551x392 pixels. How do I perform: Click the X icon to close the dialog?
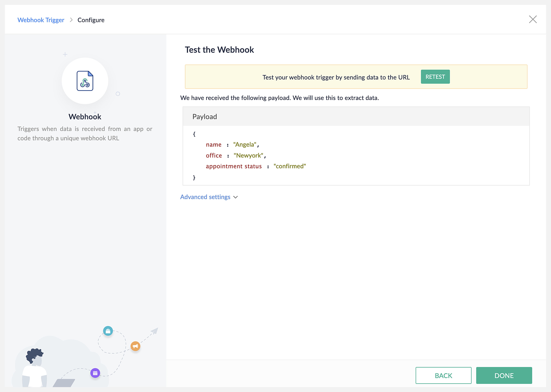coord(533,19)
